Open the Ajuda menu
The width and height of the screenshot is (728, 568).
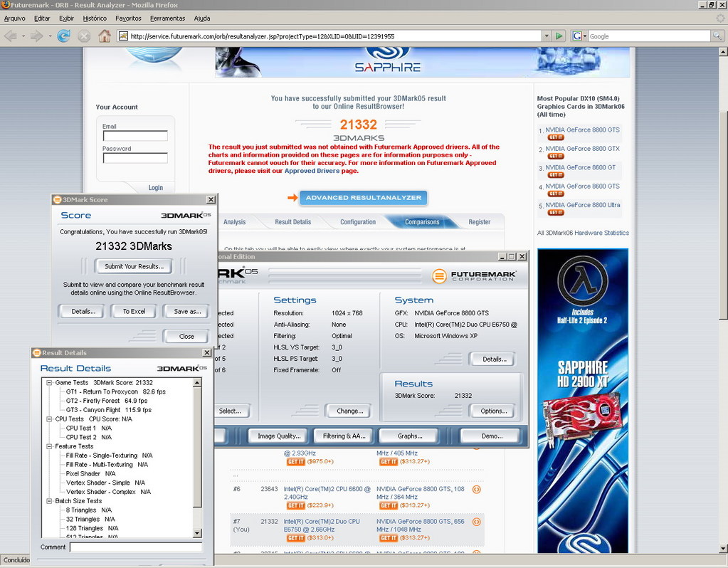coord(202,18)
